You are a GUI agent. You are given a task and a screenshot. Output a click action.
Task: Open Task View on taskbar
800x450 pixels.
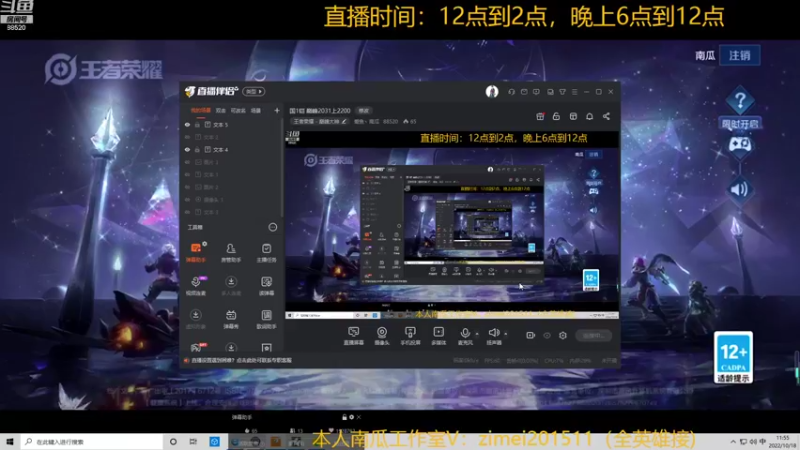click(x=193, y=442)
